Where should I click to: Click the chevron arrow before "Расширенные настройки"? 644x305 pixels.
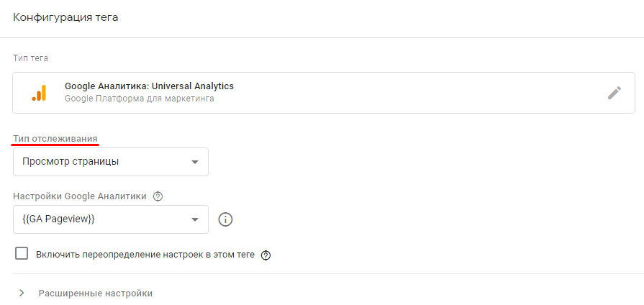(22, 293)
